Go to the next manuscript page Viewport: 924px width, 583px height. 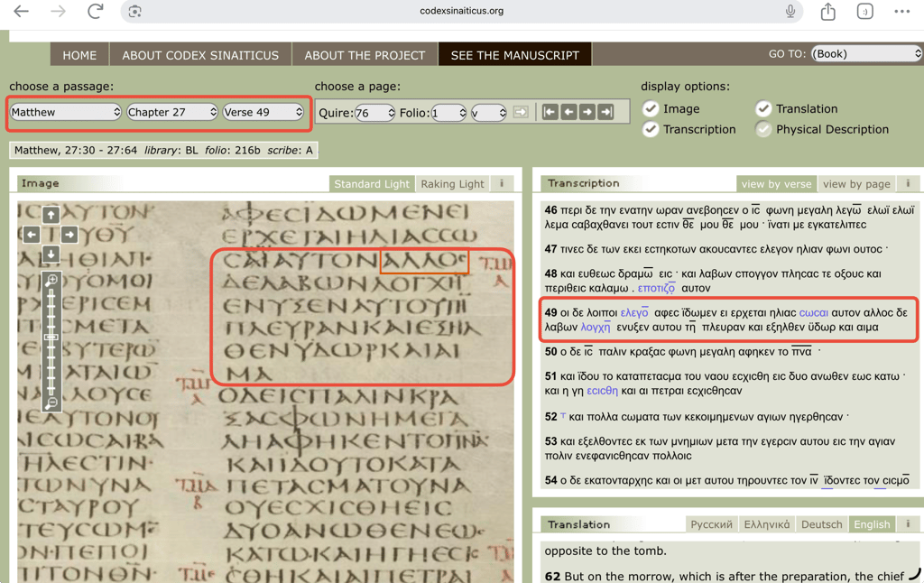click(587, 112)
